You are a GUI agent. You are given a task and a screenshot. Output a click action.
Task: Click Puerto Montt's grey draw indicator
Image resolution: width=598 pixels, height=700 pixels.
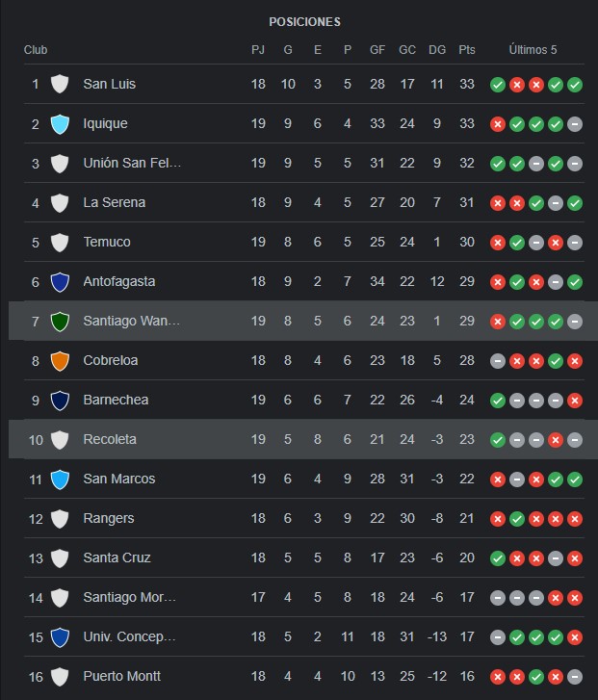tap(575, 677)
